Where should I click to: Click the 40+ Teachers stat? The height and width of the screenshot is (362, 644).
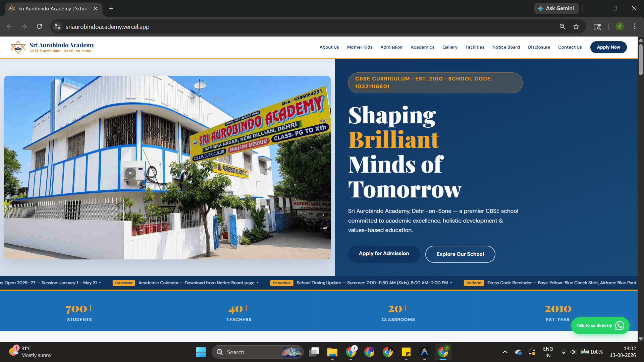pos(239,312)
